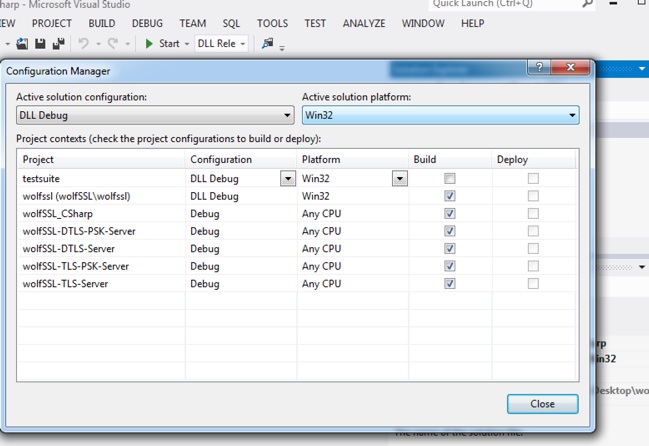Click Deploy checkbox for testsuite
The image size is (649, 446).
pyautogui.click(x=533, y=178)
